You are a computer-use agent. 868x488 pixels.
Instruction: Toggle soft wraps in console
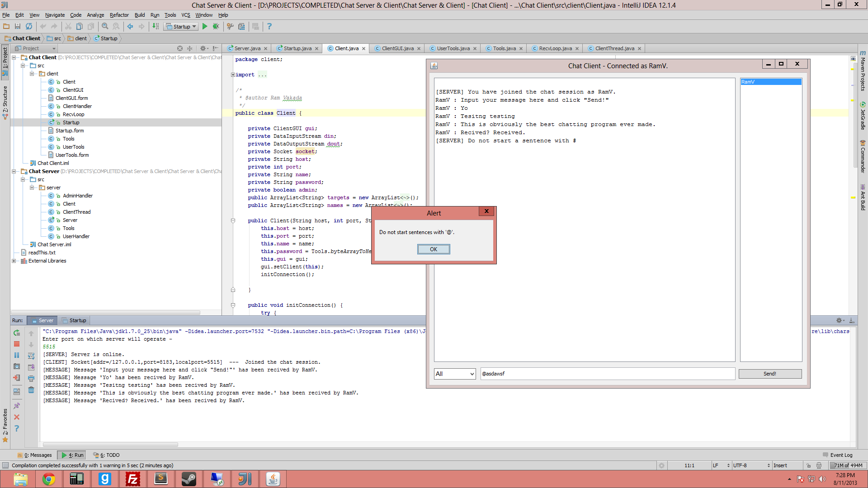[x=31, y=356]
